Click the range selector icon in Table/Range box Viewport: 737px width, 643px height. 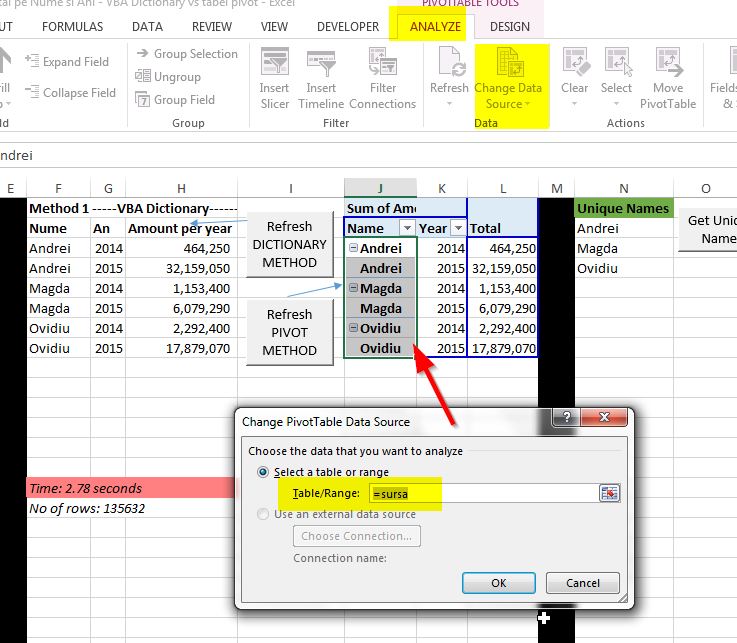[x=609, y=493]
